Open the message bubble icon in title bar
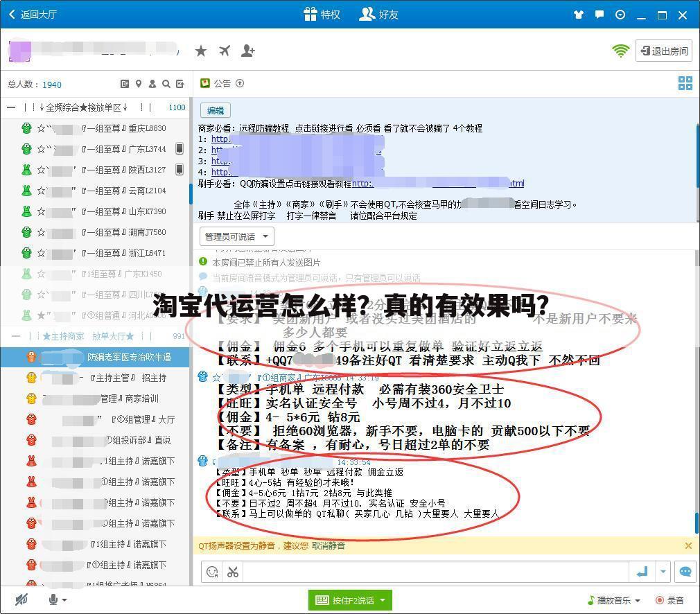This screenshot has width=700, height=614. [599, 15]
